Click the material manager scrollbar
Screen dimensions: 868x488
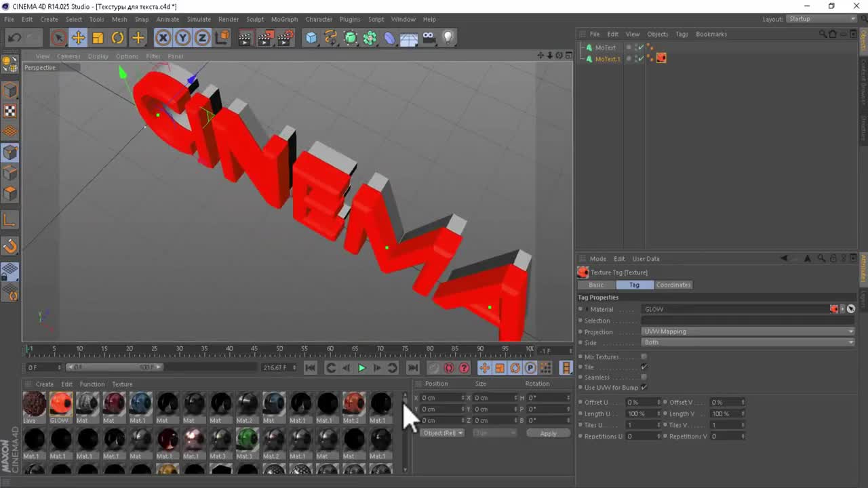[406, 432]
